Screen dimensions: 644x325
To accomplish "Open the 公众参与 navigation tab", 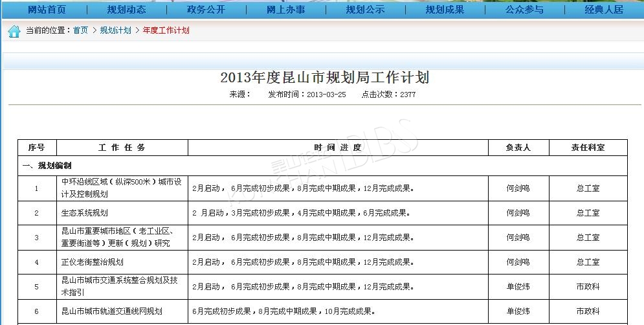I will point(524,10).
